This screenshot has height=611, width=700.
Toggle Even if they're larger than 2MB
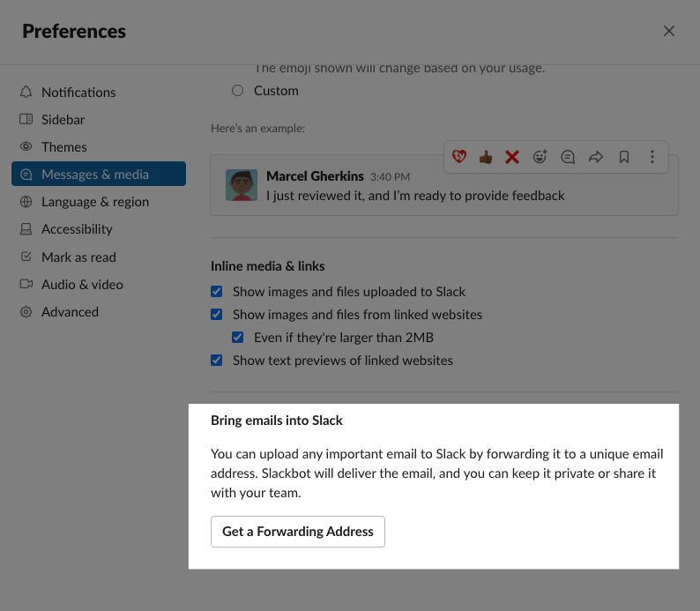(x=237, y=338)
